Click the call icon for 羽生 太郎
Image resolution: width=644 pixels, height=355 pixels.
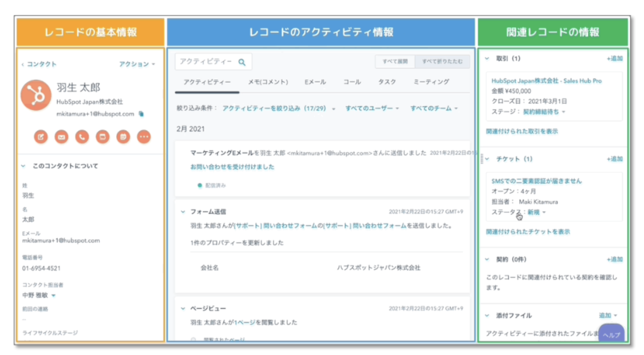pos(82,136)
